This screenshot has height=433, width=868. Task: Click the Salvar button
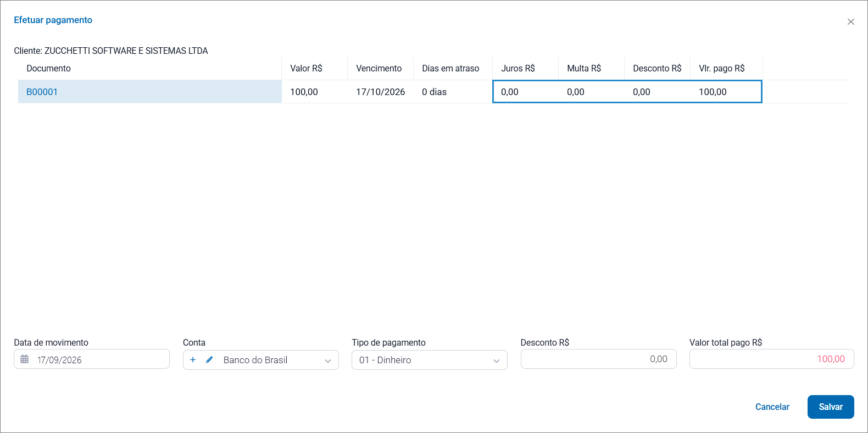[831, 407]
